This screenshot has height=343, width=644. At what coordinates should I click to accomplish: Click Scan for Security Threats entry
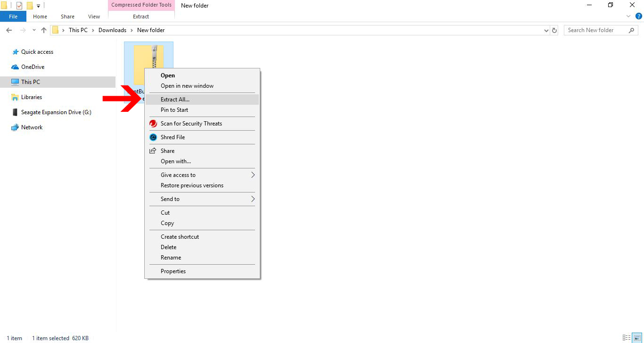tap(202, 124)
